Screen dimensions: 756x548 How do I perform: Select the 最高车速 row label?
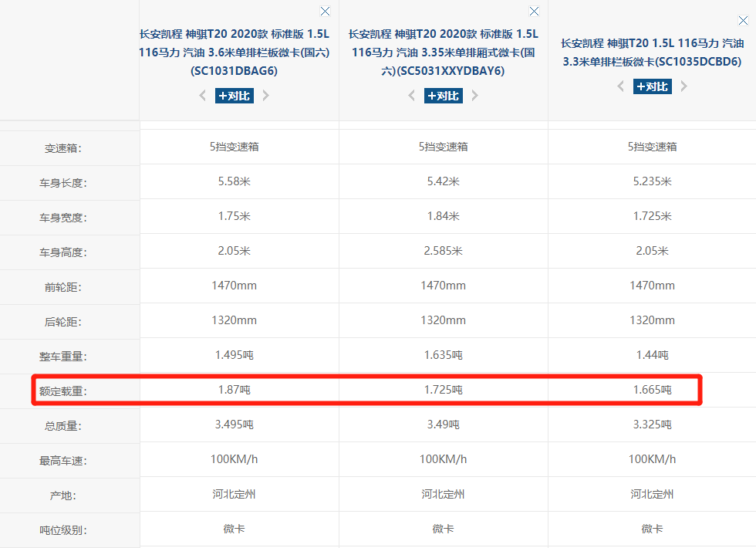[63, 461]
